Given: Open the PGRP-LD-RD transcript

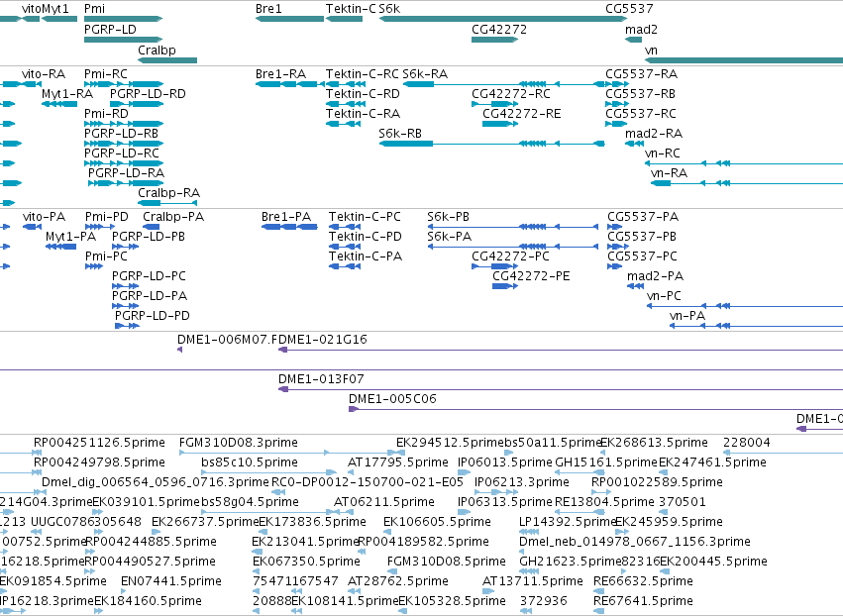Looking at the screenshot, I should (x=137, y=104).
